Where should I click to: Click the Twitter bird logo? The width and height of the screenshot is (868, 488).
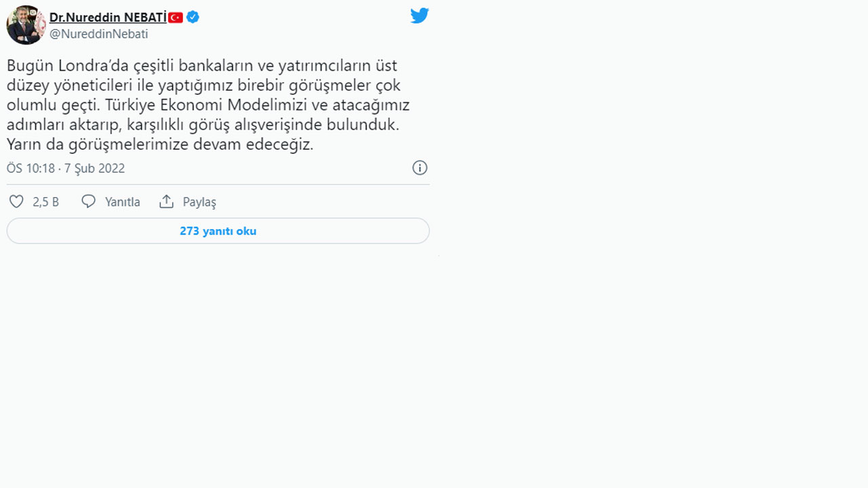tap(419, 15)
